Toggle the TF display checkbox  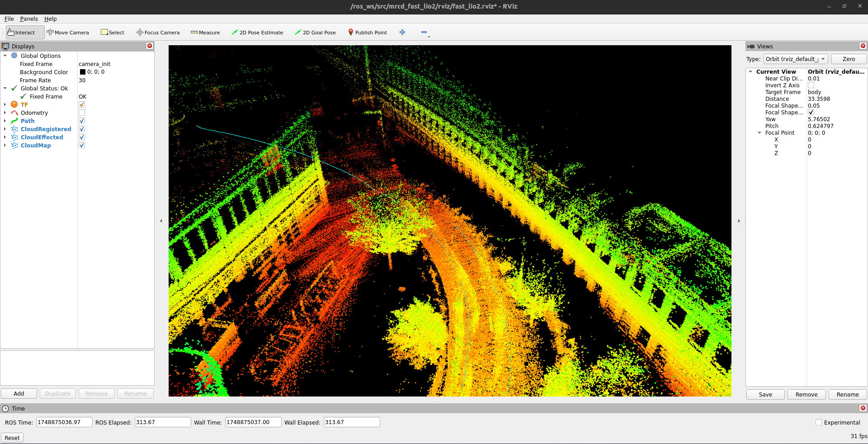[82, 104]
